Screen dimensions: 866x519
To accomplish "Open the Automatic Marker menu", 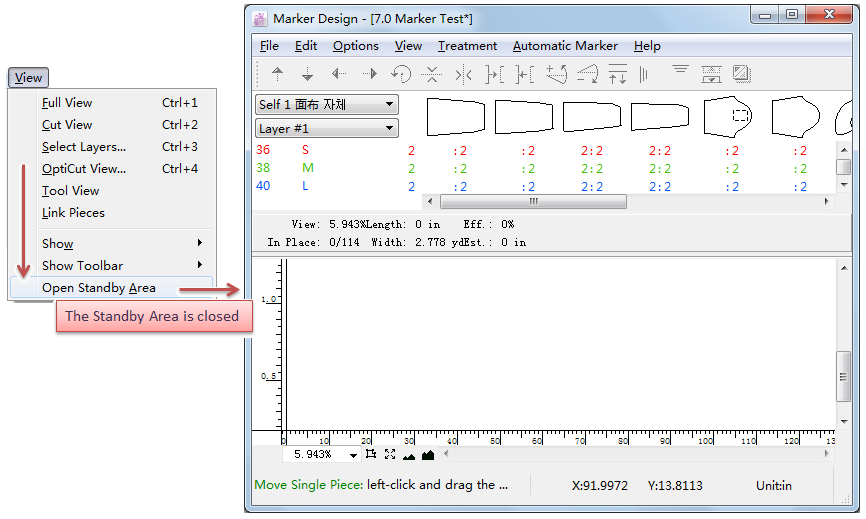I will (x=565, y=46).
